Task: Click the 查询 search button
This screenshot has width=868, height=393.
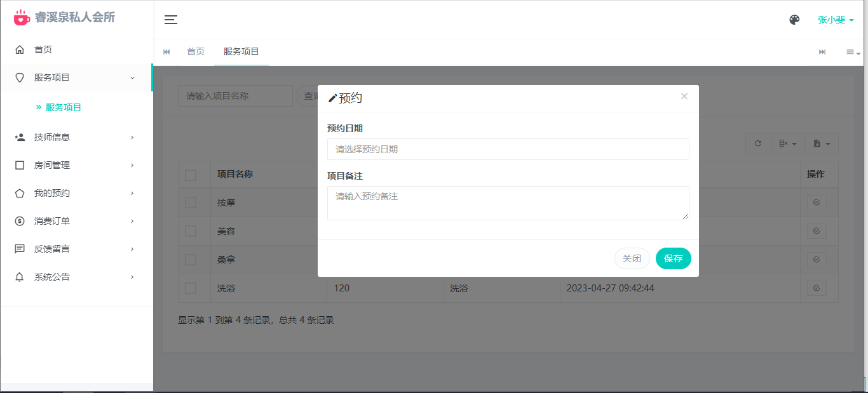Action: pos(307,96)
